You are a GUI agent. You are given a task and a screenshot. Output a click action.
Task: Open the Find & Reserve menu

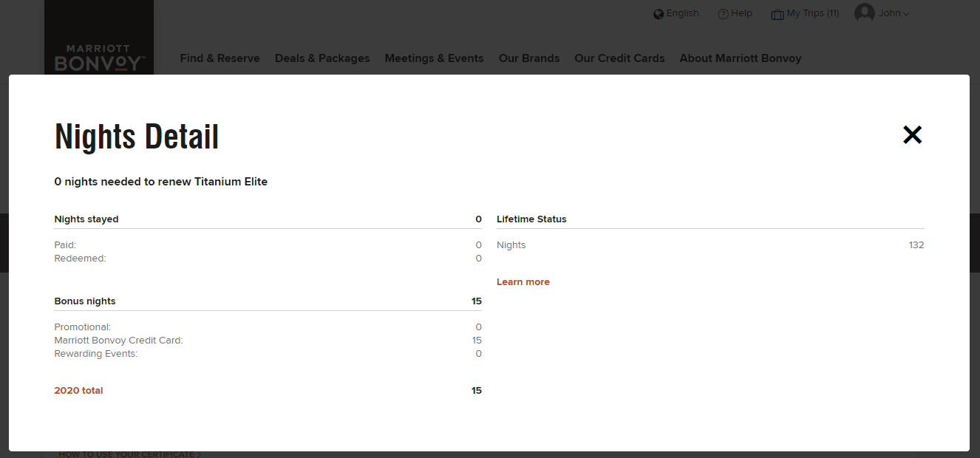click(220, 58)
